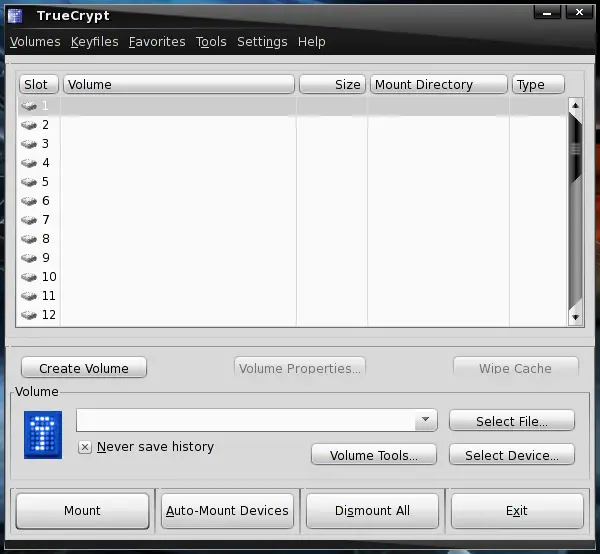
Task: Toggle the Never save history checkbox
Action: [x=85, y=447]
